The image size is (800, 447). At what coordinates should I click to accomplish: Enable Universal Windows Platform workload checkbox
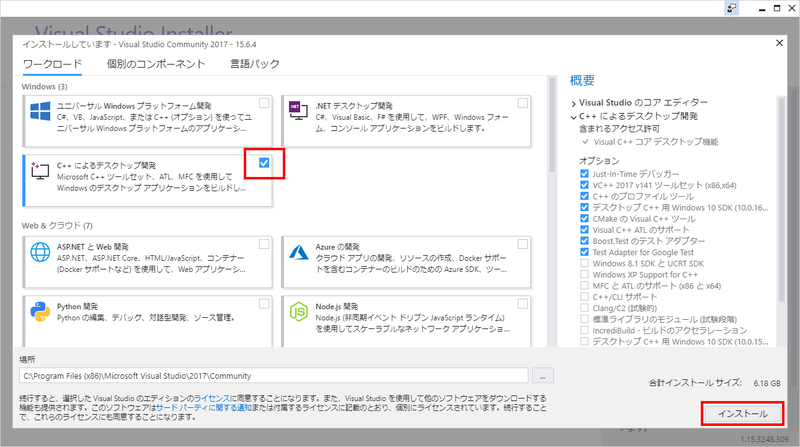264,103
